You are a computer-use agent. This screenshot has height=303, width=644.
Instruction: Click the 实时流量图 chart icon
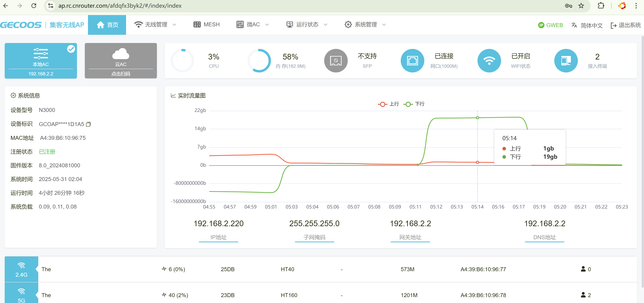[x=173, y=95]
